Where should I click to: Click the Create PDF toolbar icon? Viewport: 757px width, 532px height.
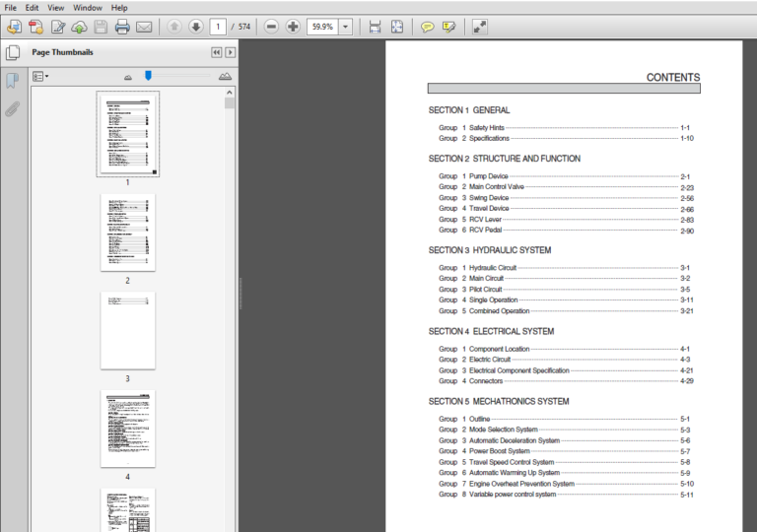(x=35, y=27)
